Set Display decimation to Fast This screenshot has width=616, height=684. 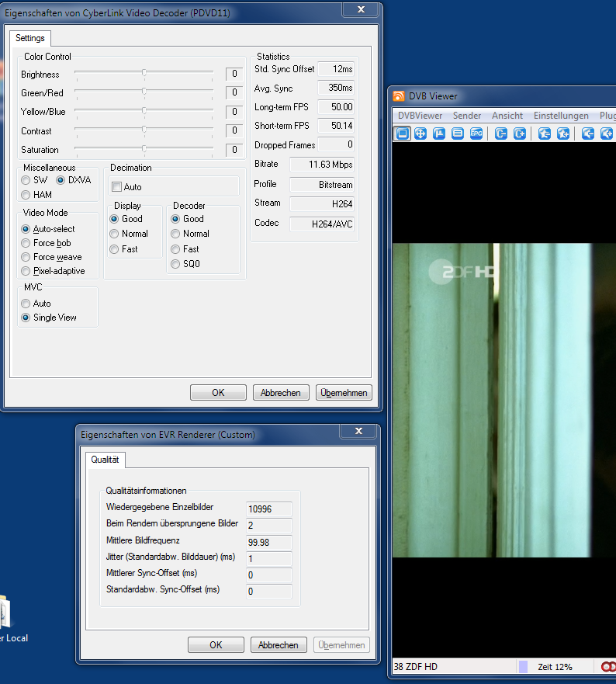(x=114, y=249)
